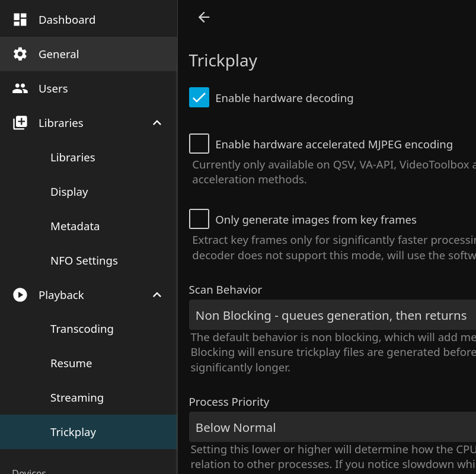Open the Resume playback settings
The width and height of the screenshot is (476, 474).
(x=71, y=363)
